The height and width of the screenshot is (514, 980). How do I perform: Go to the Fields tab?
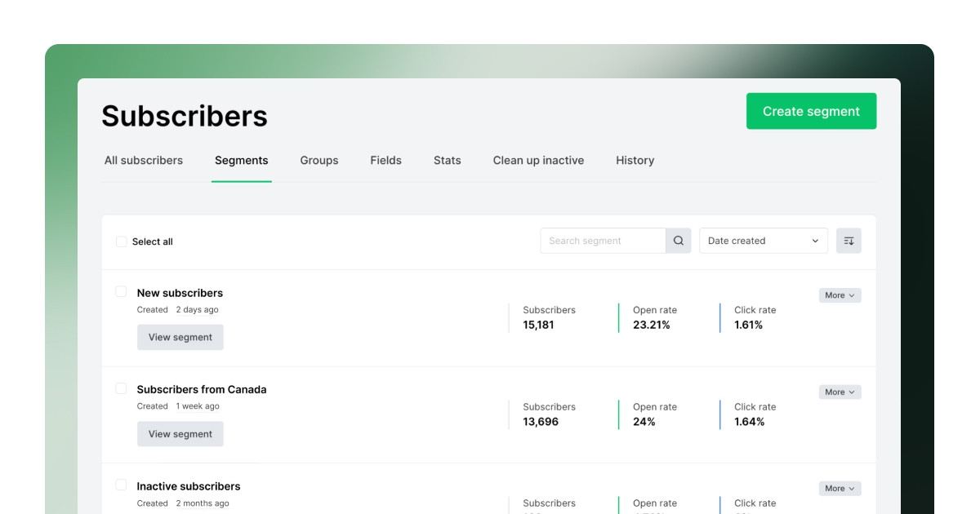(385, 161)
